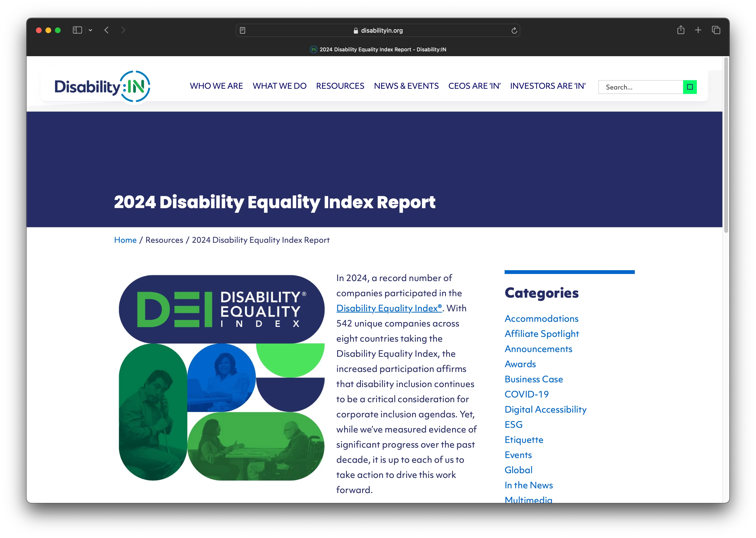The image size is (756, 538).
Task: Open the Reader view icon in address bar
Action: coord(243,31)
